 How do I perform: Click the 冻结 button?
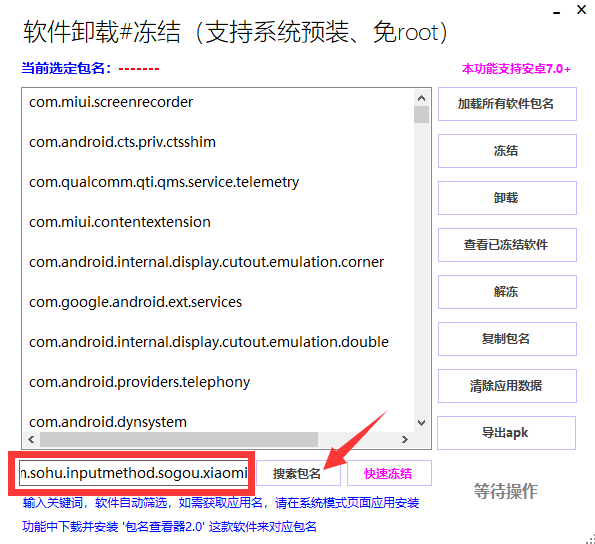[x=507, y=151]
